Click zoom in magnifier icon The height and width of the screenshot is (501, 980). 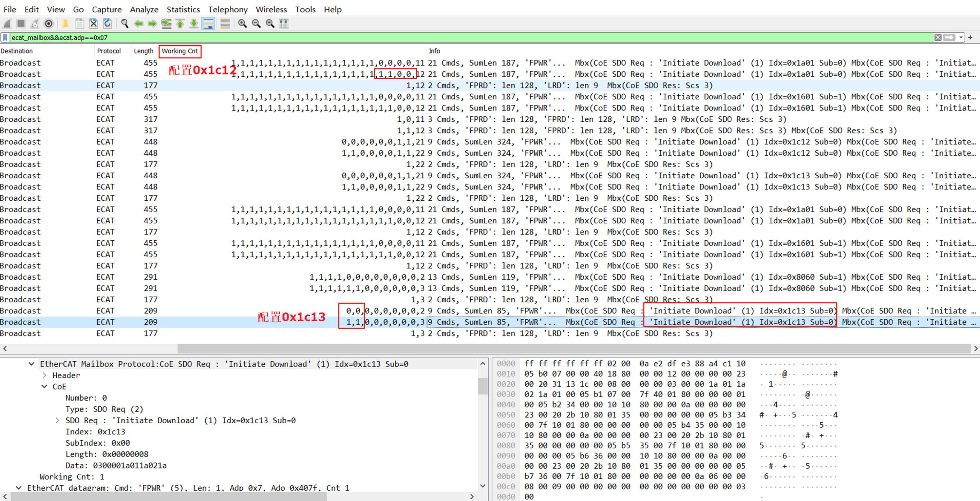pos(242,24)
